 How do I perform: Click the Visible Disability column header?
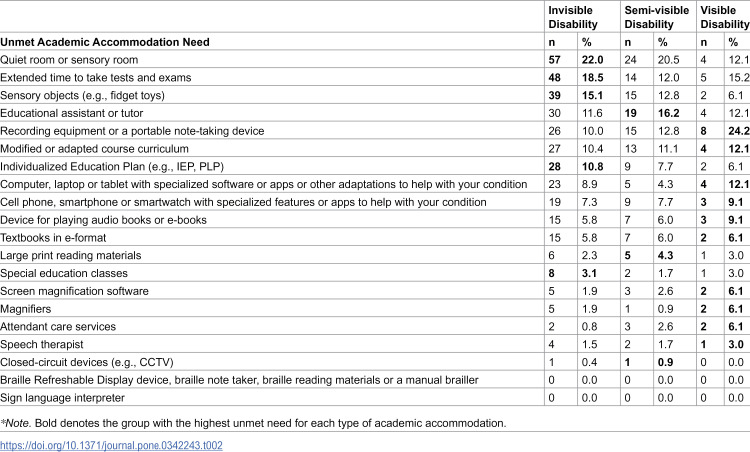click(x=724, y=17)
